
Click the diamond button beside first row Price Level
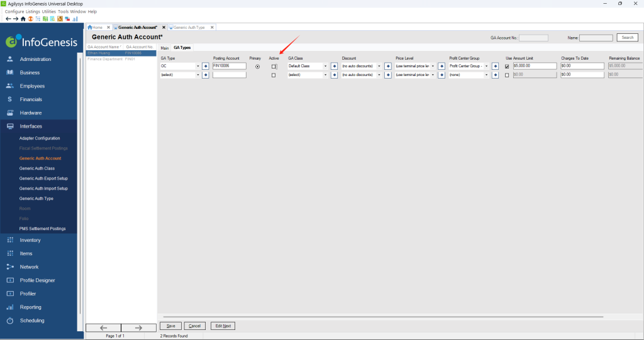coord(441,66)
